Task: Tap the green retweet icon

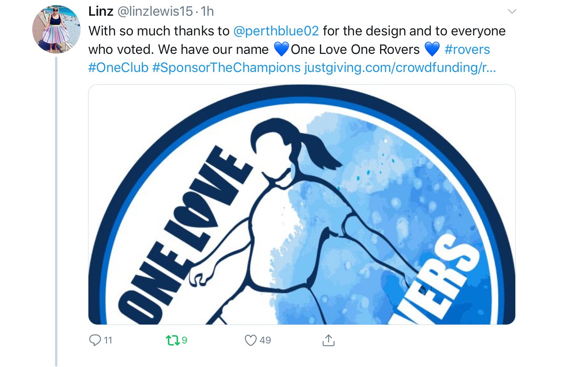Action: [173, 340]
